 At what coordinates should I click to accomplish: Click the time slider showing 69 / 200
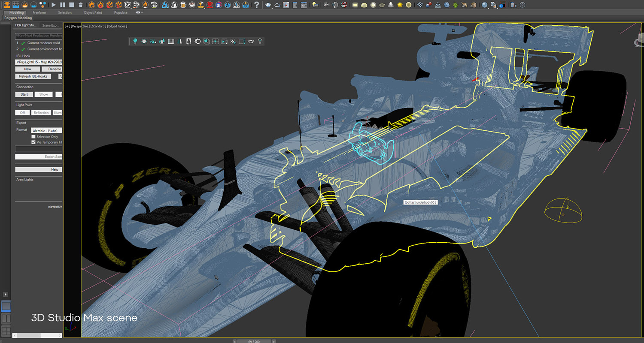[254, 341]
